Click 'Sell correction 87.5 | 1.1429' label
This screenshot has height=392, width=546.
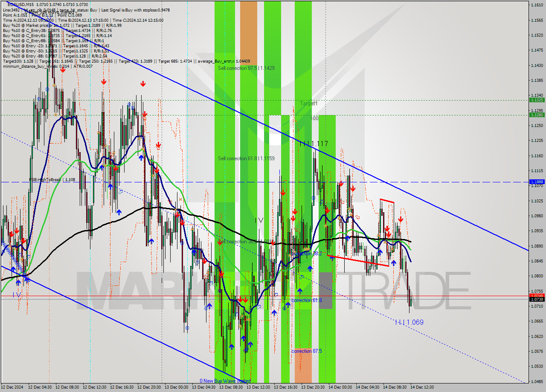246,68
